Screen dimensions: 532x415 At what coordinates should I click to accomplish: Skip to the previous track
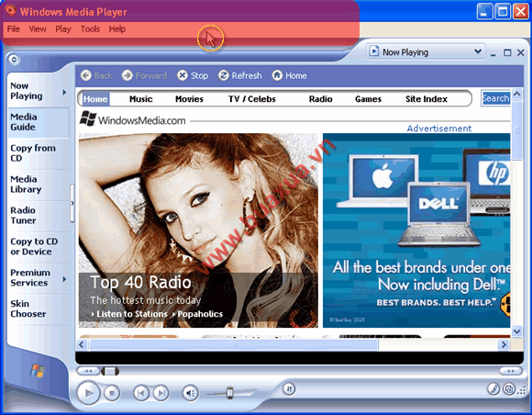coord(141,393)
